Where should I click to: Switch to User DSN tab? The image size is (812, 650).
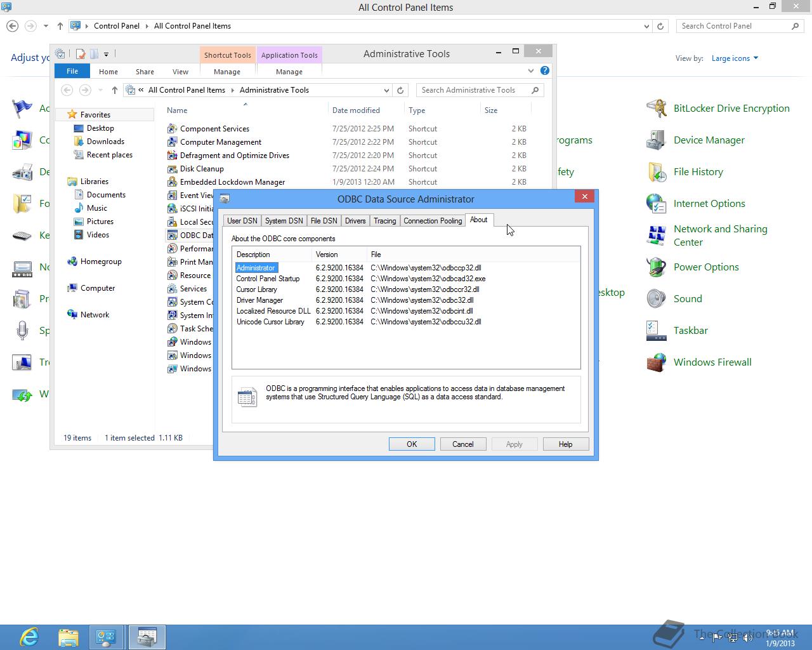(x=242, y=221)
